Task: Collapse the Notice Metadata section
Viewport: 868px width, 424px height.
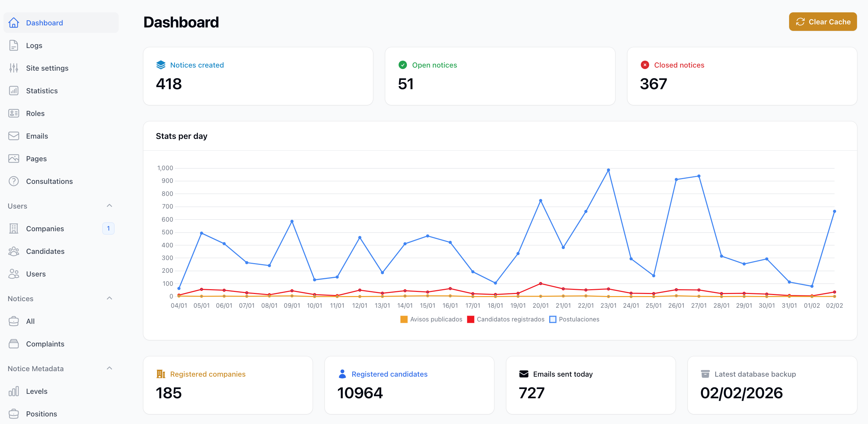Action: pyautogui.click(x=109, y=368)
